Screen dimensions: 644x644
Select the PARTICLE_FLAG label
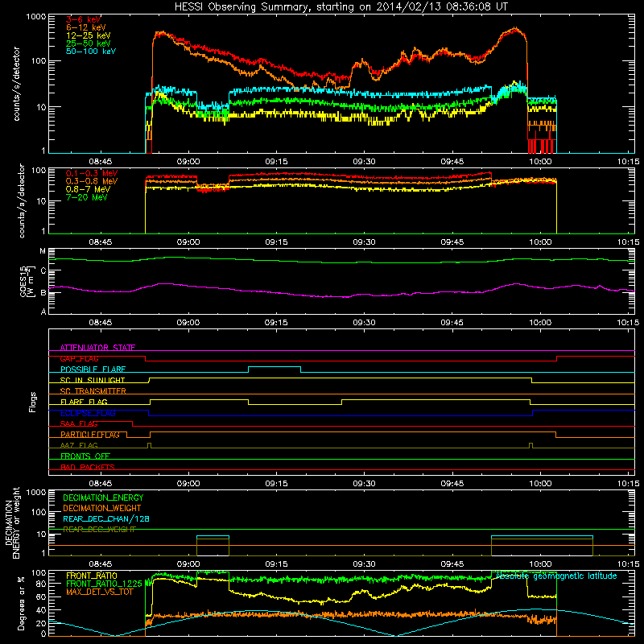point(90,435)
